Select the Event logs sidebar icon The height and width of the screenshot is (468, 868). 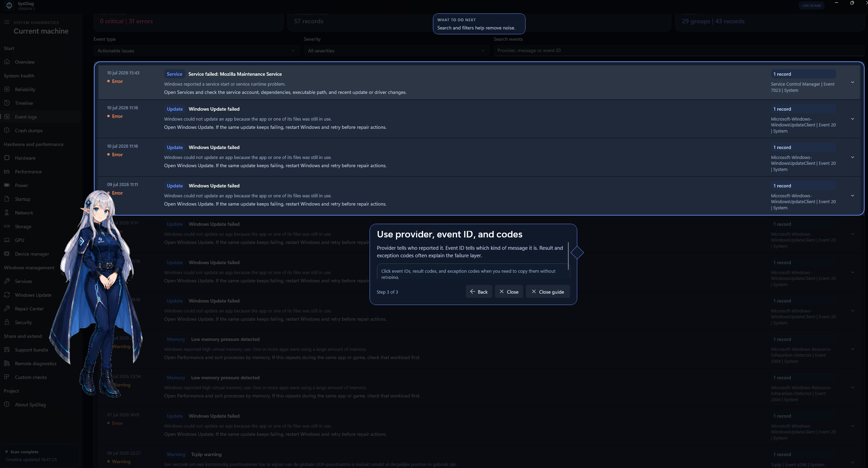pos(7,116)
